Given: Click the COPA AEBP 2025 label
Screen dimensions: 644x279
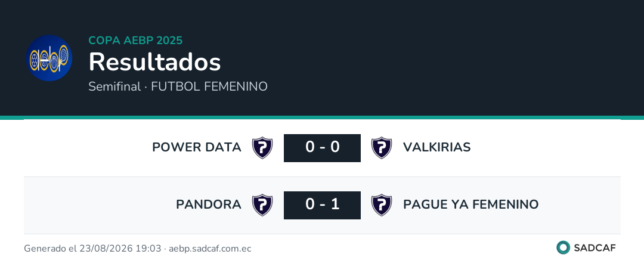Looking at the screenshot, I should [135, 41].
